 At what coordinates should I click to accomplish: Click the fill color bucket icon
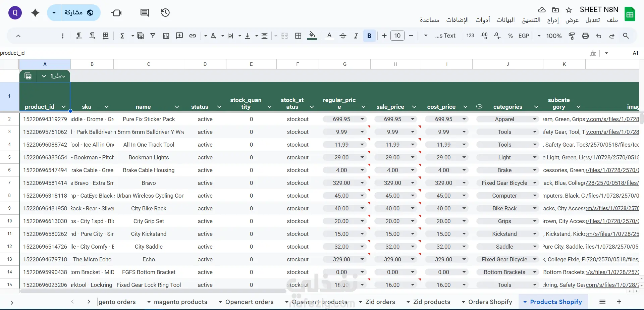click(x=312, y=36)
